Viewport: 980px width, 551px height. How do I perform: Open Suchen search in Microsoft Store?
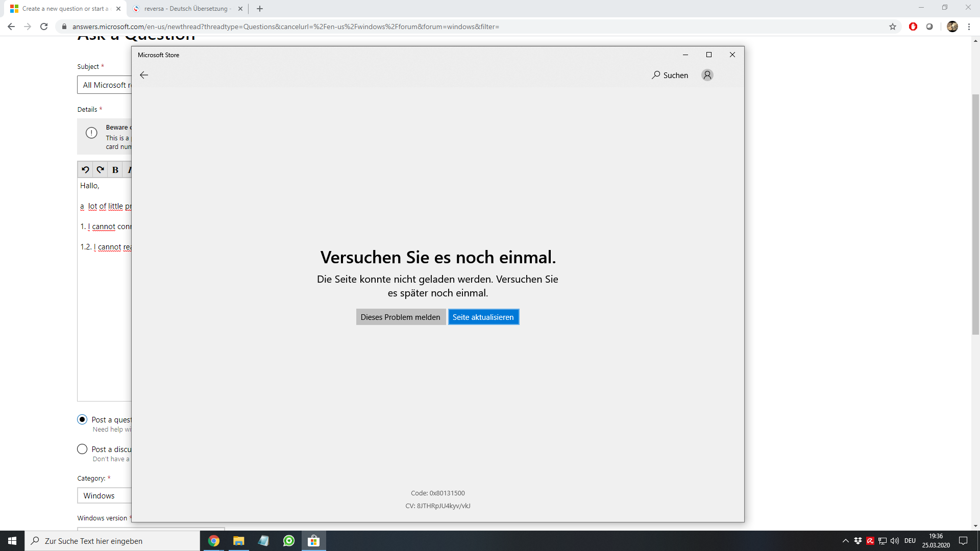pos(670,75)
